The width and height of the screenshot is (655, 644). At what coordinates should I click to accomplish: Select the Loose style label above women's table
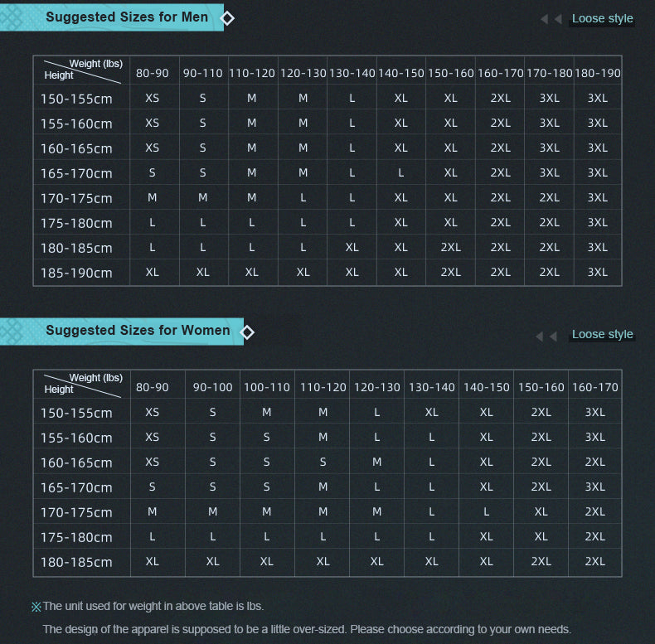click(602, 334)
